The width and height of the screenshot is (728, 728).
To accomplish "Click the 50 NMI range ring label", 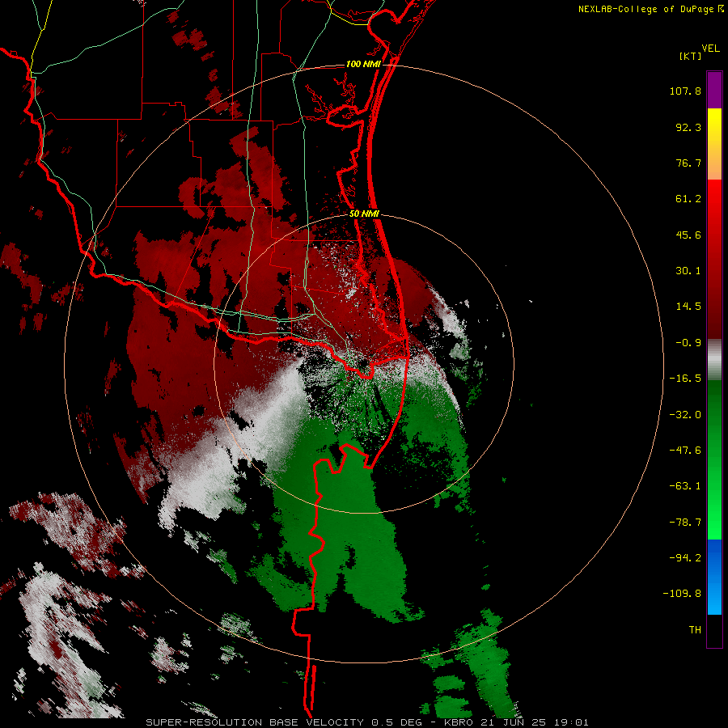I will coord(364,214).
